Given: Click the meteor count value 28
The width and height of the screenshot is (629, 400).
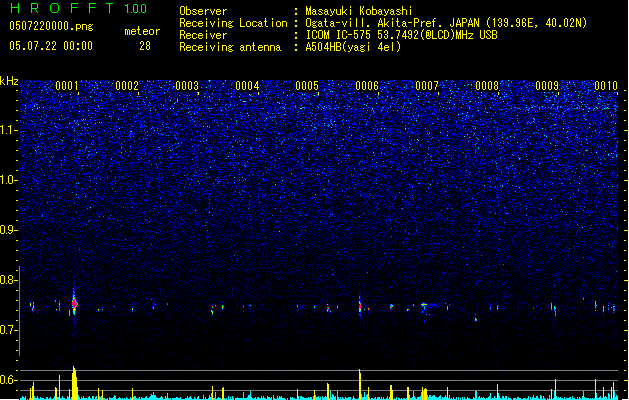Looking at the screenshot, I should point(145,46).
